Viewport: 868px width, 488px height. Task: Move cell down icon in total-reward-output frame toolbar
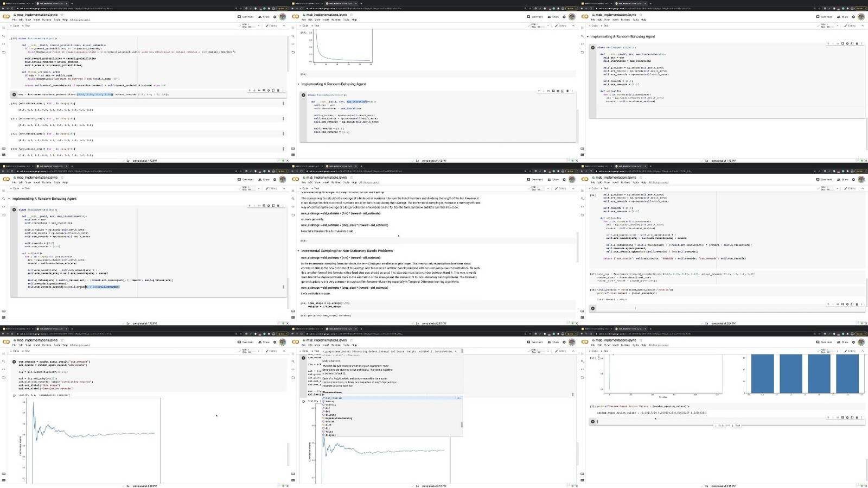tap(833, 304)
